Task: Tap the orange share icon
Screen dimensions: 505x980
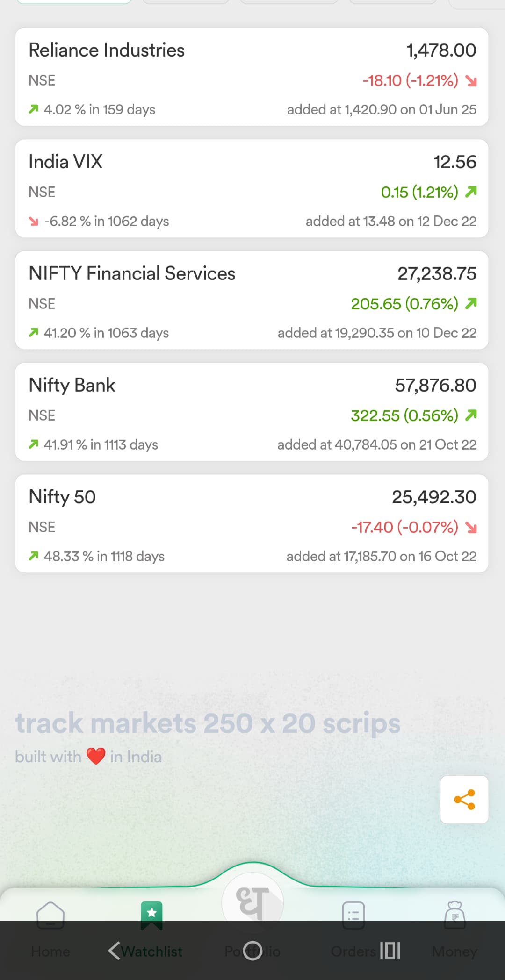Action: click(464, 800)
